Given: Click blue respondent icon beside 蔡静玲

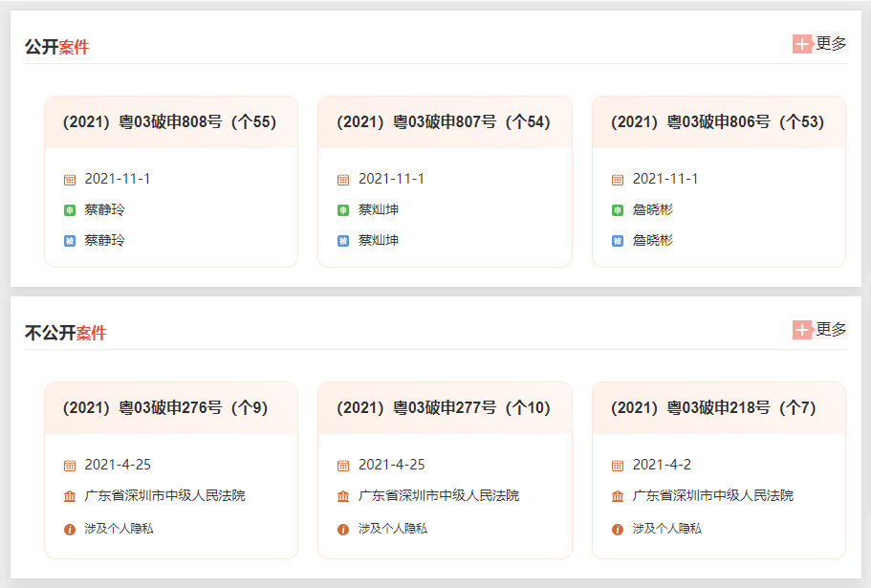Looking at the screenshot, I should [70, 241].
